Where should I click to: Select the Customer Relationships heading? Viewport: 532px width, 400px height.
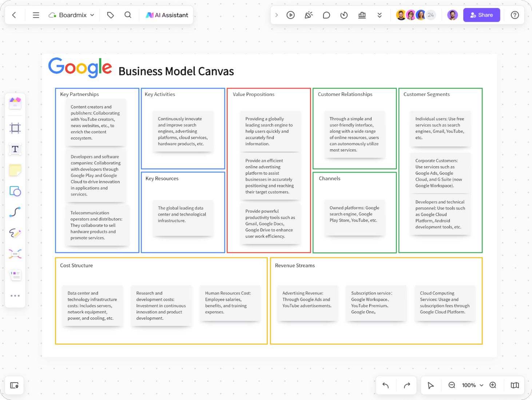click(x=345, y=94)
